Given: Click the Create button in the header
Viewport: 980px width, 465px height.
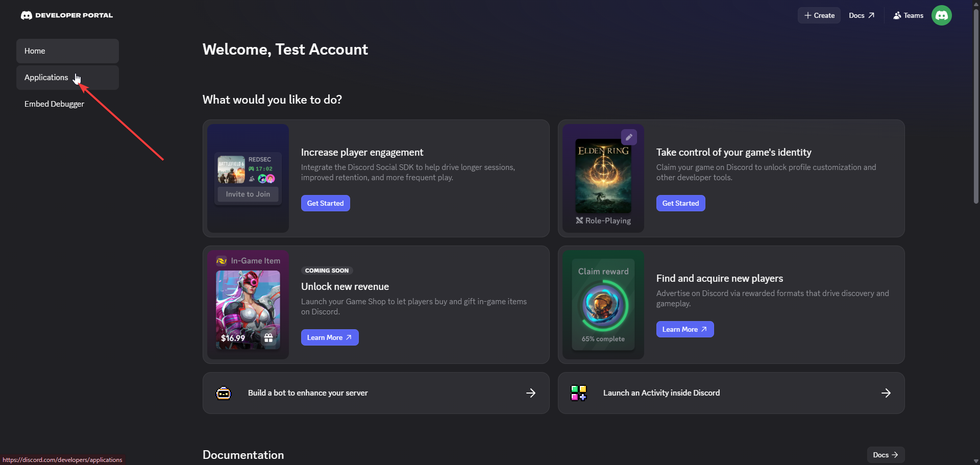Looking at the screenshot, I should (x=819, y=15).
